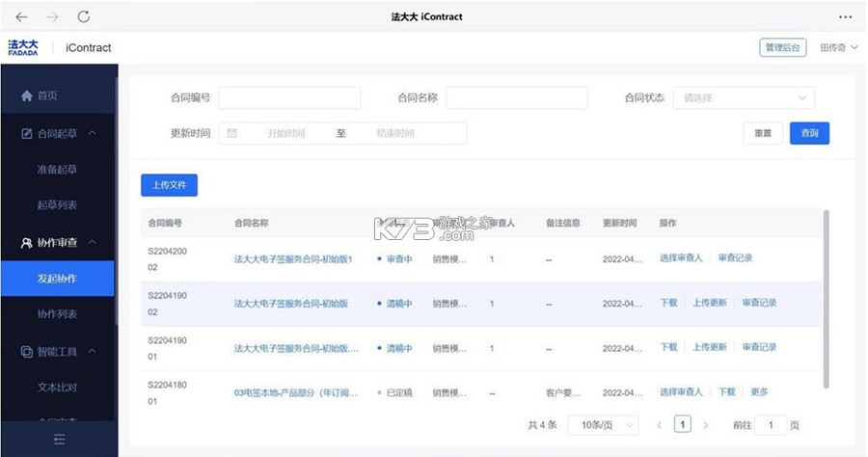Open the three-dot more menu
The image size is (868, 457).
pyautogui.click(x=845, y=17)
